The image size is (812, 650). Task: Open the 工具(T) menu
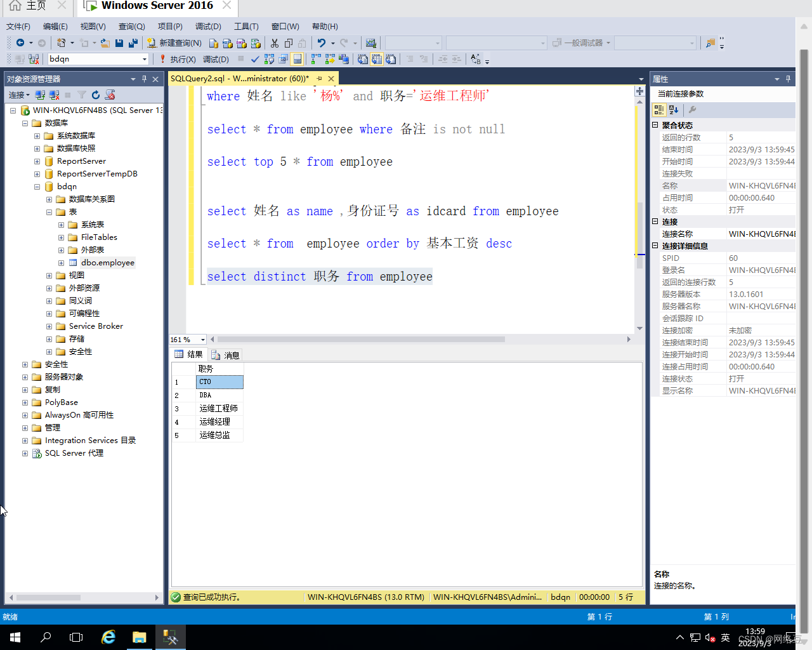246,26
